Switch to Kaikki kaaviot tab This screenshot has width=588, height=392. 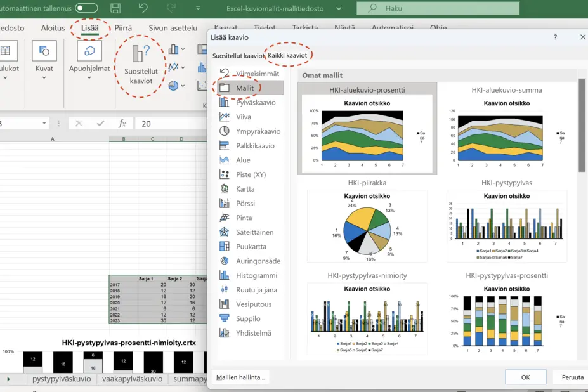287,55
